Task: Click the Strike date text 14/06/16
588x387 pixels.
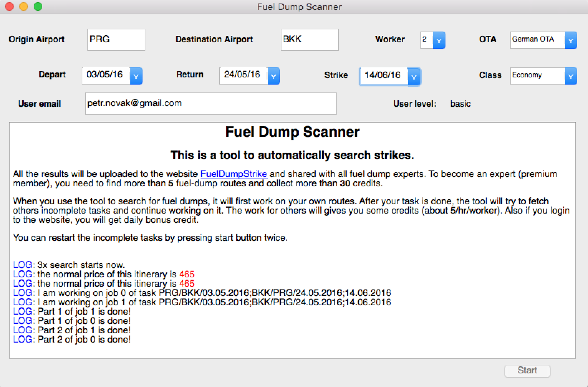Action: pyautogui.click(x=382, y=75)
